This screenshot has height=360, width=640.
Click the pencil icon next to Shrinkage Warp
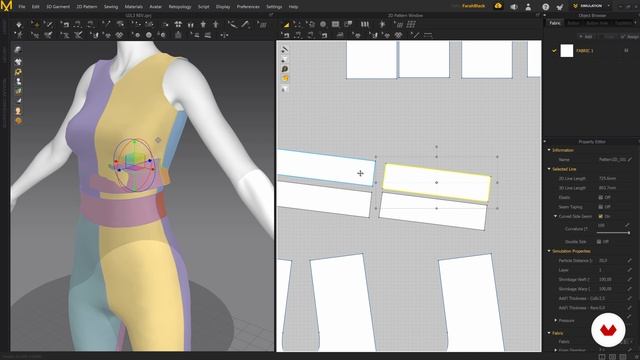click(x=629, y=289)
